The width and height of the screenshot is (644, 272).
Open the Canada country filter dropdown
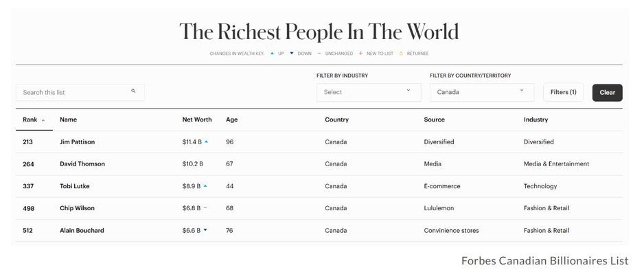tap(482, 92)
